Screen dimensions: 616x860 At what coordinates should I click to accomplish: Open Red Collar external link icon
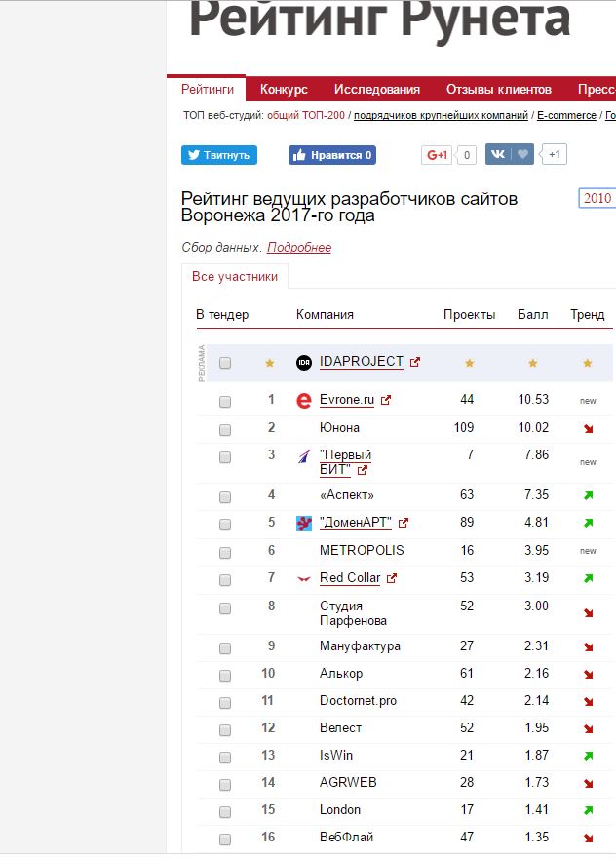click(391, 578)
